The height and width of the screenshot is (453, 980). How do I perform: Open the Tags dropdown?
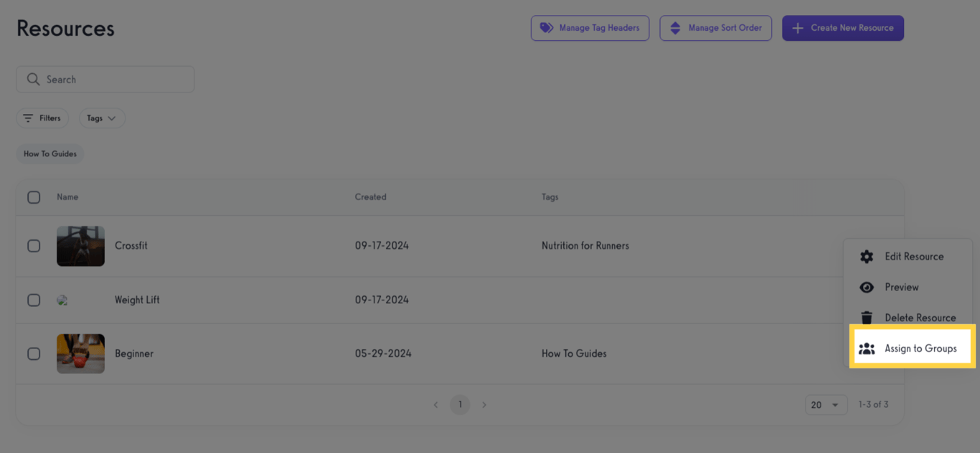coord(102,118)
